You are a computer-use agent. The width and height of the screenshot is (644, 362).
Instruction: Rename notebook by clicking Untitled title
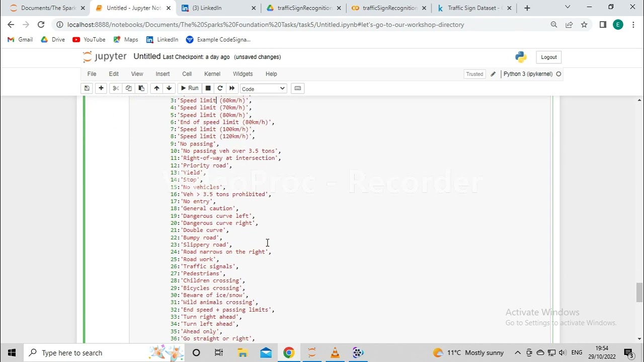pyautogui.click(x=147, y=56)
